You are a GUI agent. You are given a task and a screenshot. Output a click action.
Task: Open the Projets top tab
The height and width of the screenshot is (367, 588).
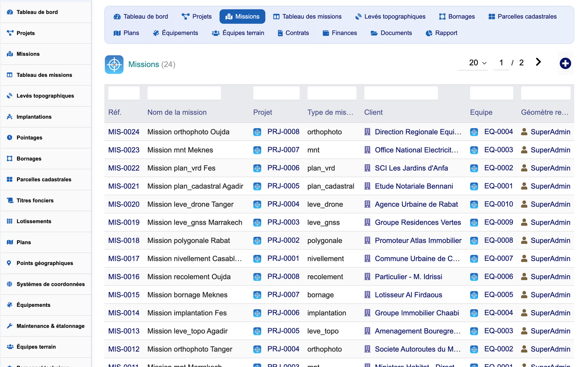click(x=197, y=17)
